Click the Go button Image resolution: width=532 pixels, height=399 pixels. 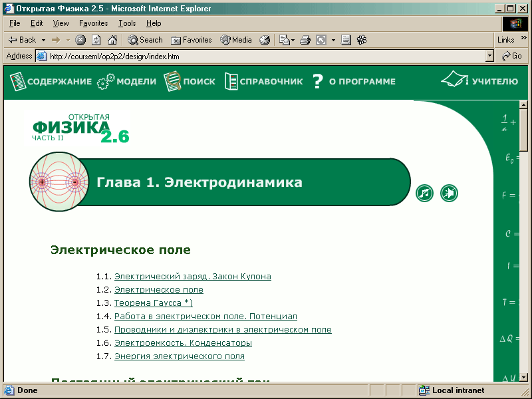point(512,56)
